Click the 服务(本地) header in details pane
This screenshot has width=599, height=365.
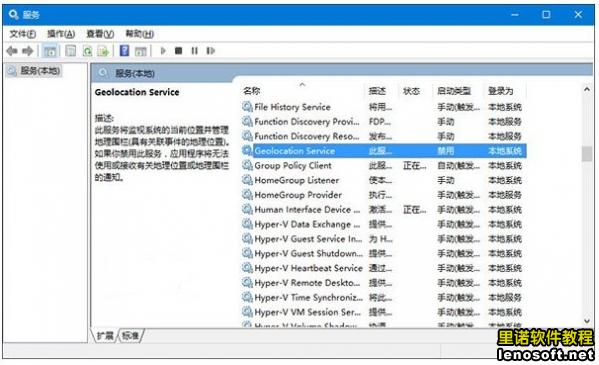[135, 73]
